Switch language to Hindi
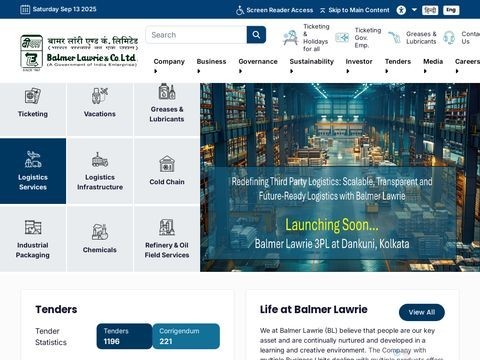The width and height of the screenshot is (480, 360). [430, 10]
